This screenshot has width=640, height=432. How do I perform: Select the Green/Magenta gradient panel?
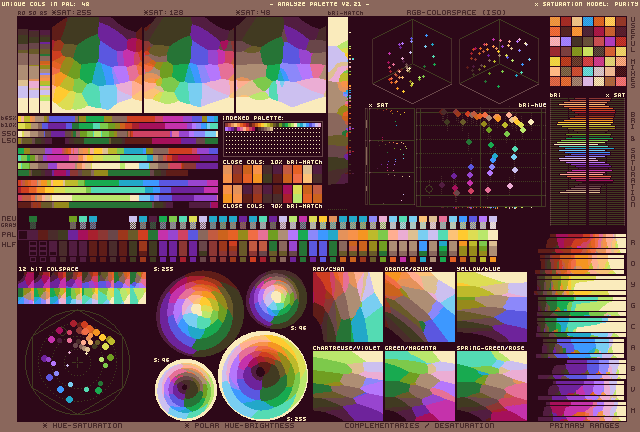tap(419, 385)
